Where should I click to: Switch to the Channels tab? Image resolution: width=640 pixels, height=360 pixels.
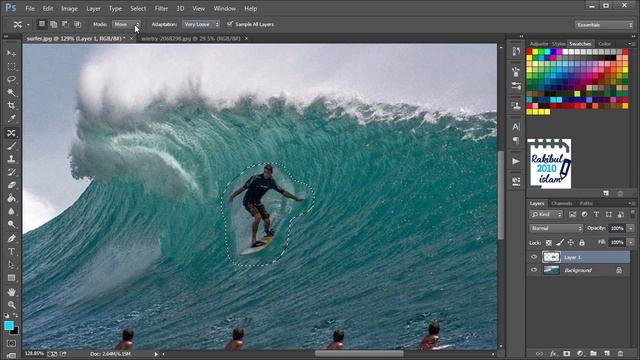tap(562, 203)
